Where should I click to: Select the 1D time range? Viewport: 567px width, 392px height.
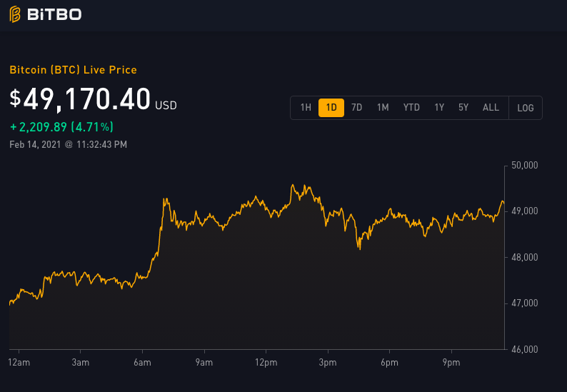tap(331, 108)
